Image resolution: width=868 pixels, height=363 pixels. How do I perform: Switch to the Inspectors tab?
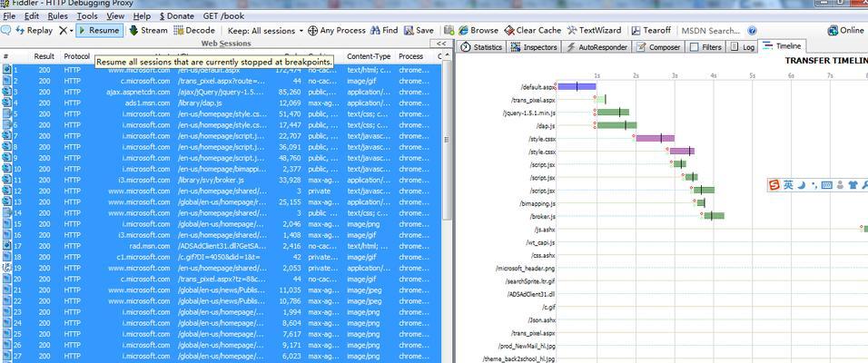coord(534,47)
